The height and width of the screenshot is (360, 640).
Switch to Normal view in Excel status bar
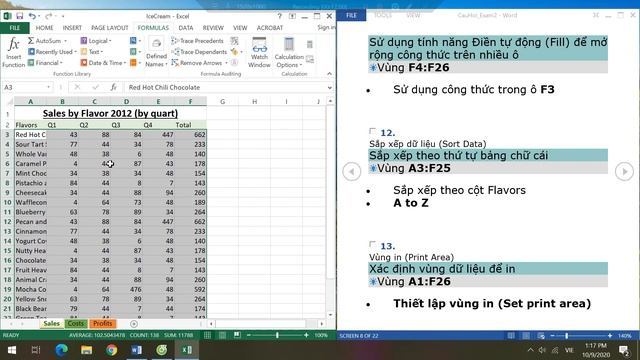[x=207, y=336]
